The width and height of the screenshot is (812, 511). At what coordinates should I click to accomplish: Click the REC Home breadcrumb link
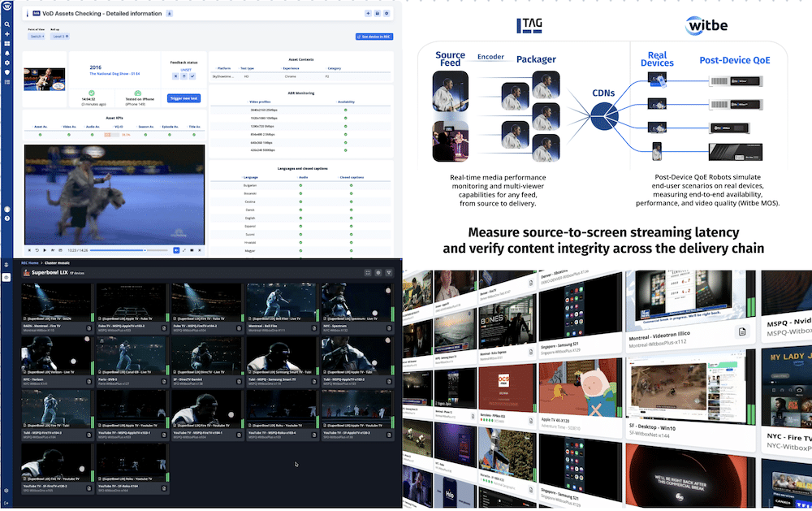30,262
